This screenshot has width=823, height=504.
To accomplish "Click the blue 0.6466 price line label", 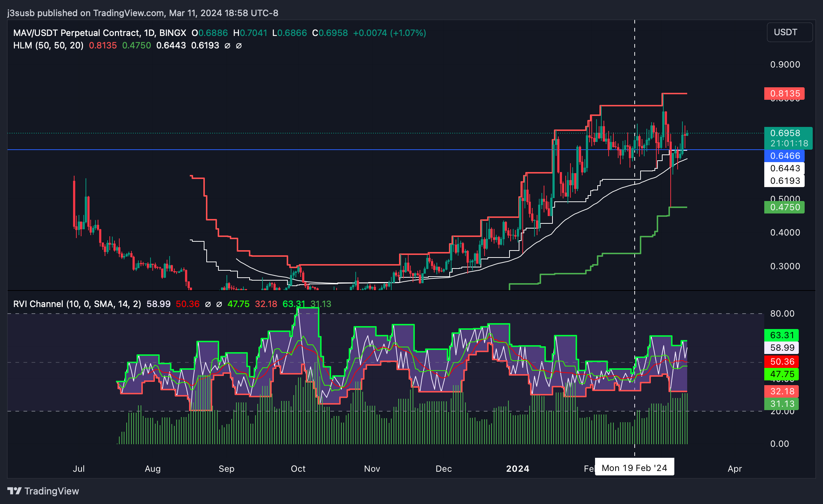I will (x=784, y=156).
